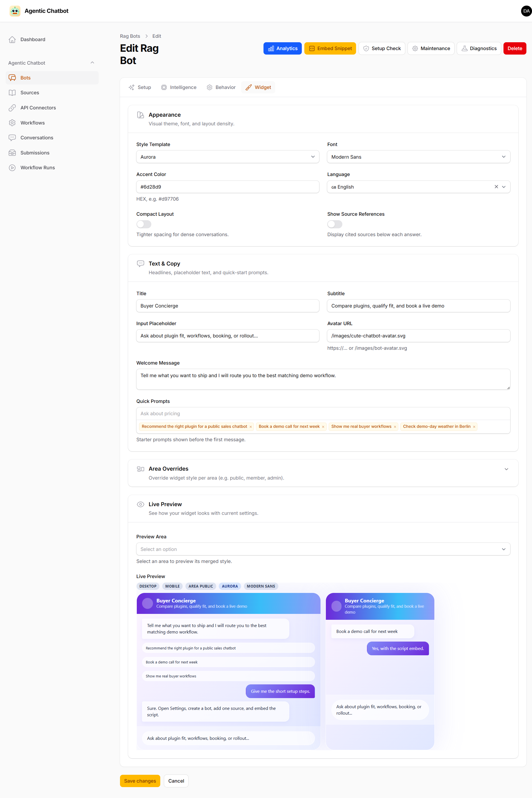Open Sources using the book icon
The height and width of the screenshot is (798, 532).
[x=13, y=92]
